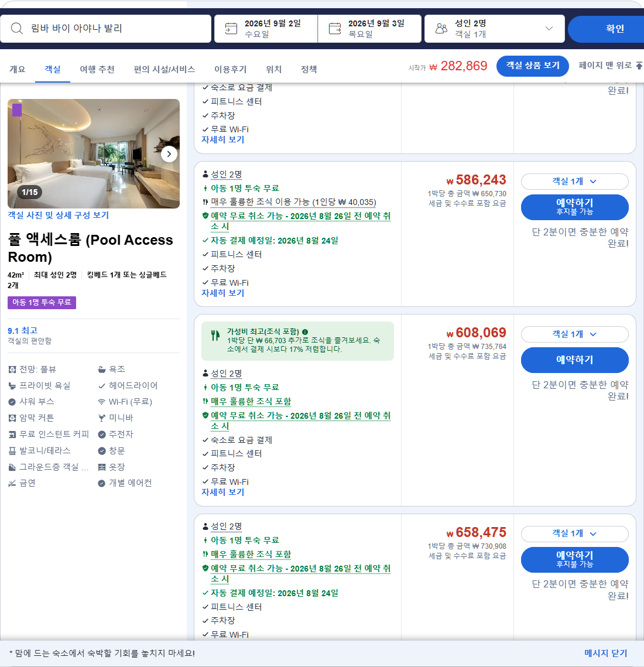
Task: Click the 샤워 부스 amenity icon
Action: coord(12,402)
